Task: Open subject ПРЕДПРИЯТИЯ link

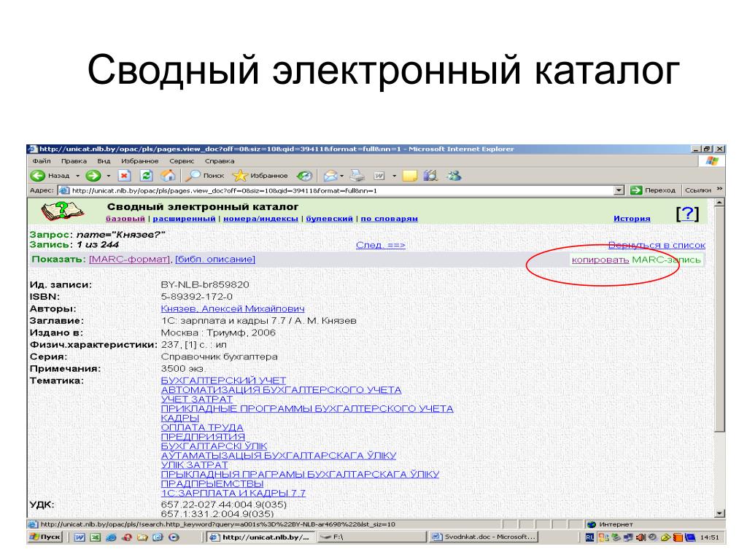Action: tap(203, 437)
